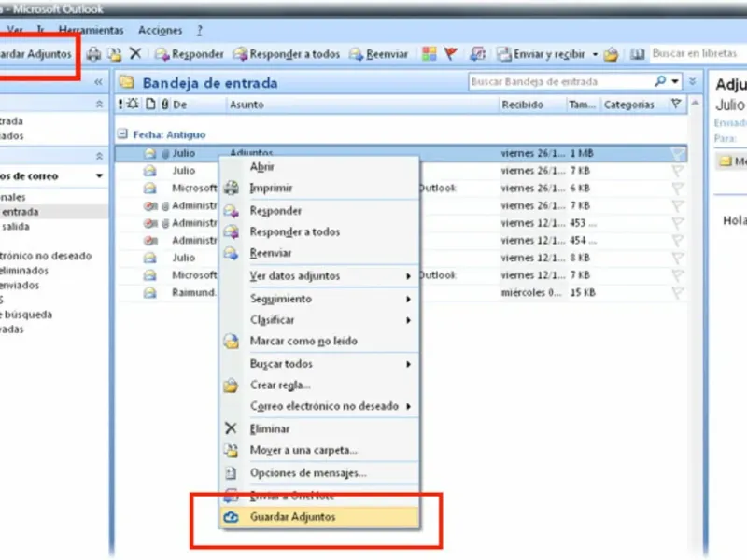Click the Delete X toolbar icon
The width and height of the screenshot is (747, 560).
[x=135, y=53]
